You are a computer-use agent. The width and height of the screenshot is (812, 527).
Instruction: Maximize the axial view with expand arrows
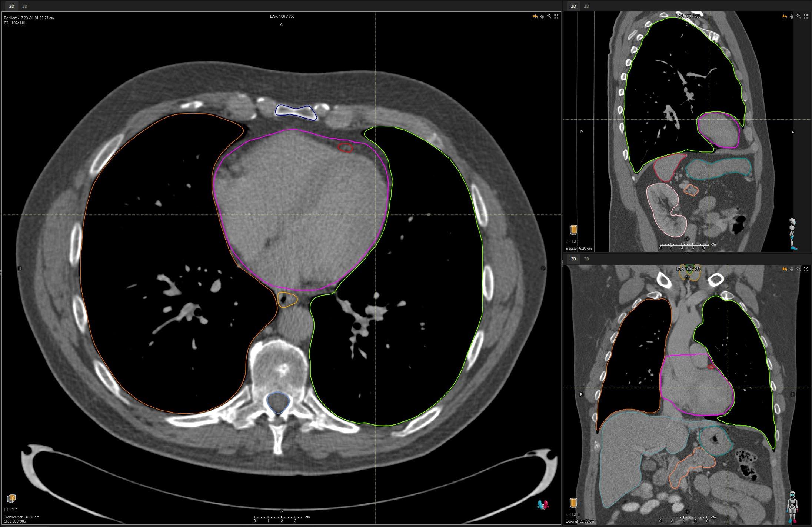[556, 16]
